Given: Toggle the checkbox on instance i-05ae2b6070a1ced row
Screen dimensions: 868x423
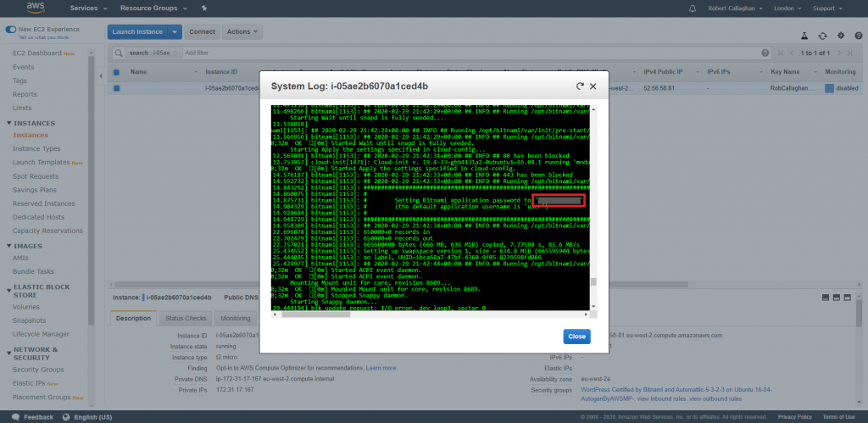Looking at the screenshot, I should pyautogui.click(x=116, y=88).
